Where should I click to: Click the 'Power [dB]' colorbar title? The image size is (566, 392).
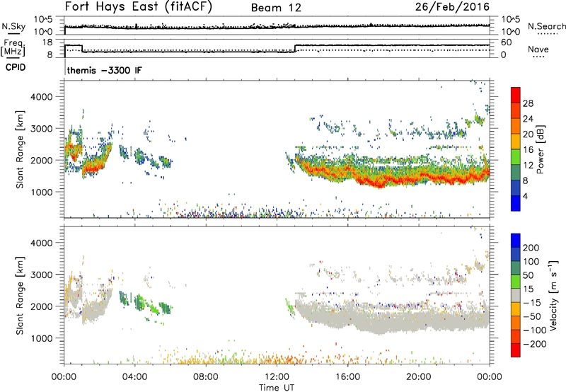tap(540, 149)
